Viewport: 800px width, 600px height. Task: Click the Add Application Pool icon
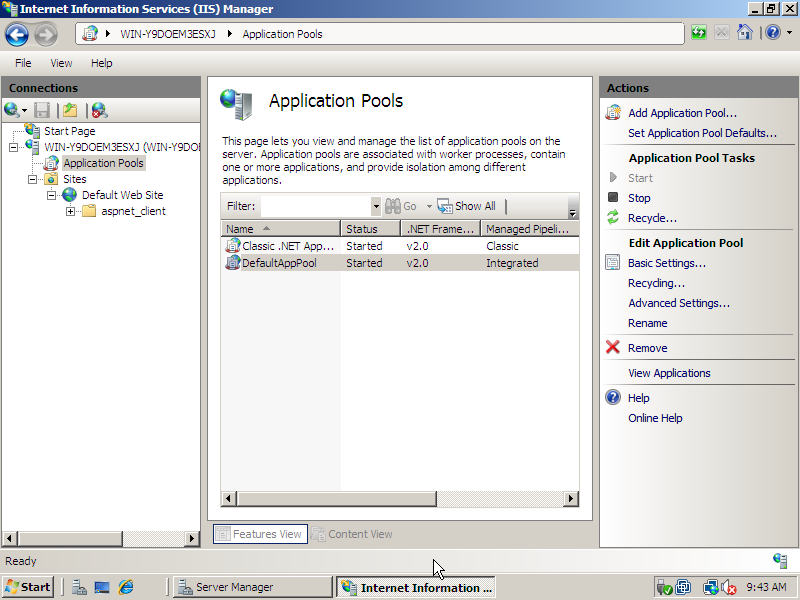613,113
